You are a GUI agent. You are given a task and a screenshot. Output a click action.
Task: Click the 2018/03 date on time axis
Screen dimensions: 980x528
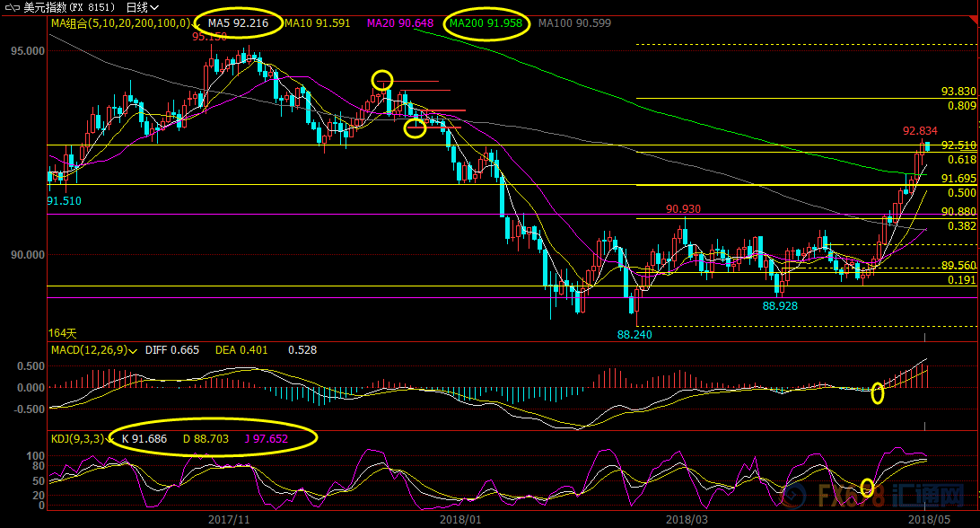pos(687,519)
